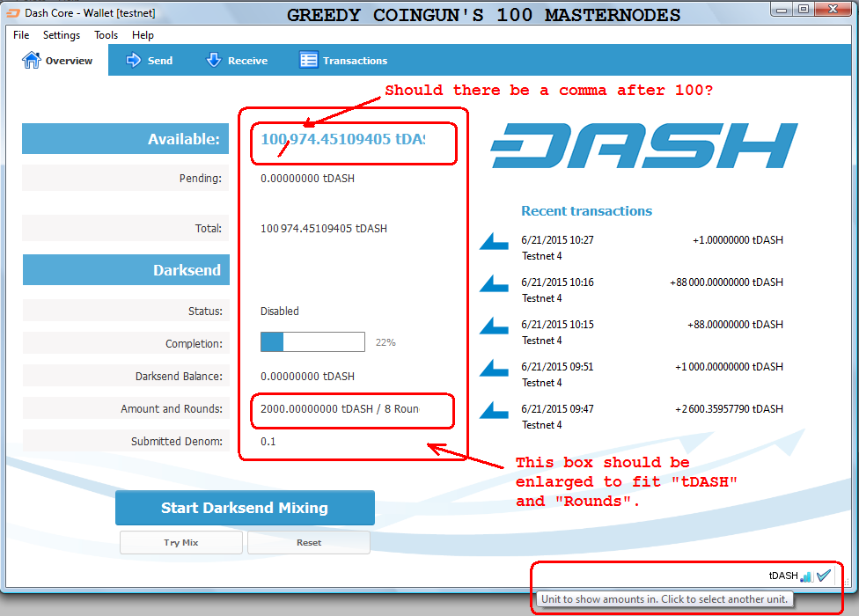
Task: Click the Total amount 100 974.45109405 tDASH
Action: (x=324, y=228)
